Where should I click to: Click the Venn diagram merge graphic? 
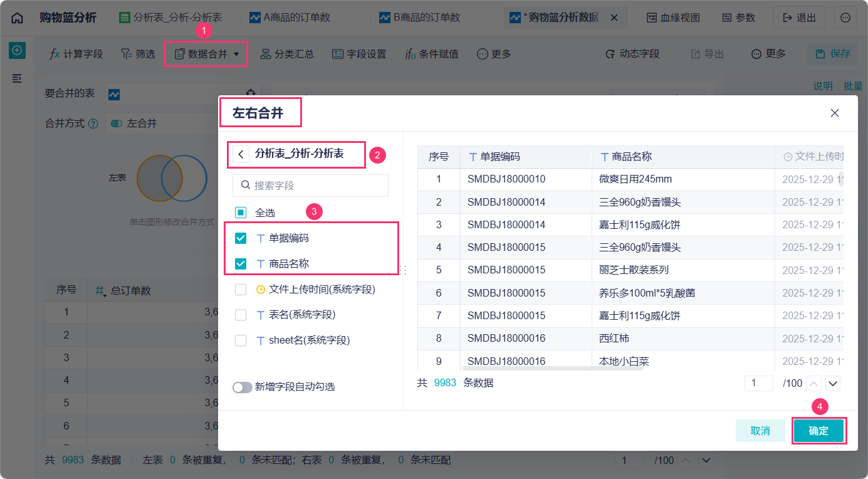click(172, 179)
